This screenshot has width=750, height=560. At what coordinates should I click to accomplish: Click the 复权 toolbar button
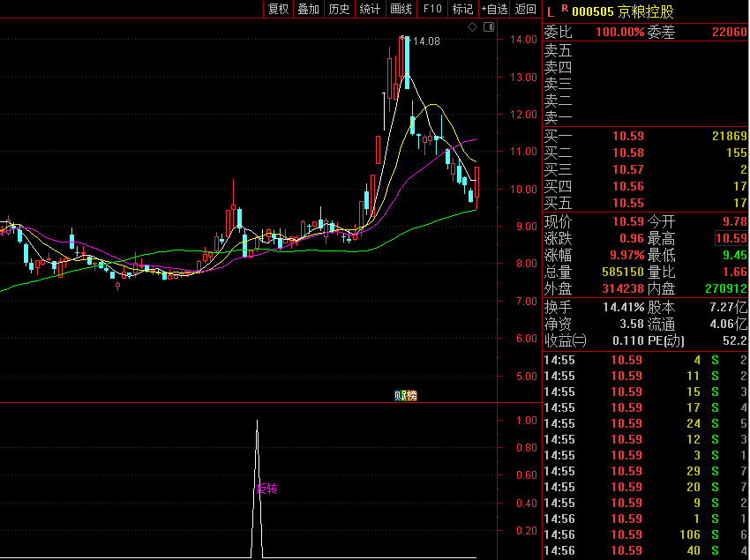click(278, 9)
